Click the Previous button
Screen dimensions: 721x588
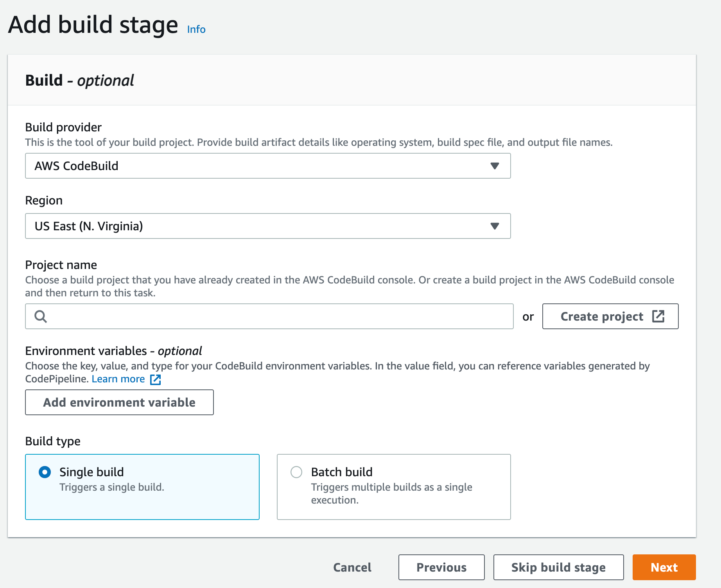pos(441,567)
